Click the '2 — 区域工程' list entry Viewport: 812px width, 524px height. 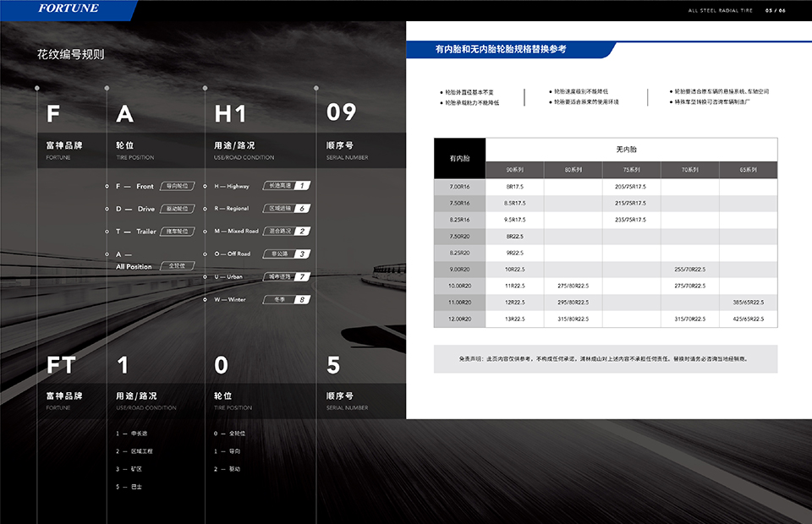tap(134, 451)
